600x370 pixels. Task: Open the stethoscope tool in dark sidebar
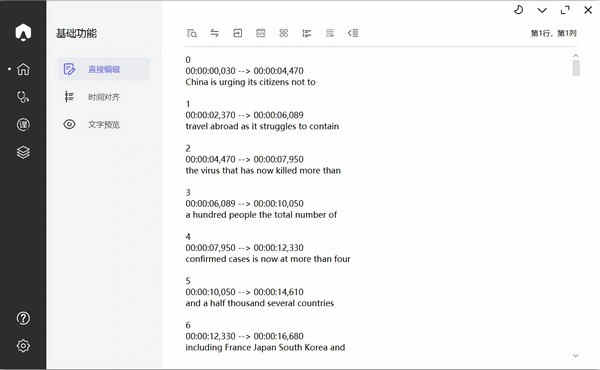tap(23, 97)
